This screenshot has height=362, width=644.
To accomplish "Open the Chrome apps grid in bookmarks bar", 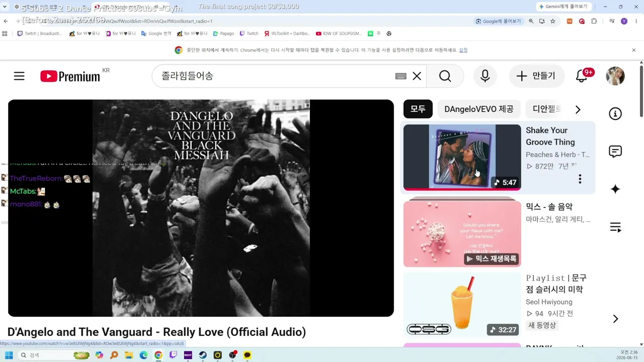I will [5, 34].
